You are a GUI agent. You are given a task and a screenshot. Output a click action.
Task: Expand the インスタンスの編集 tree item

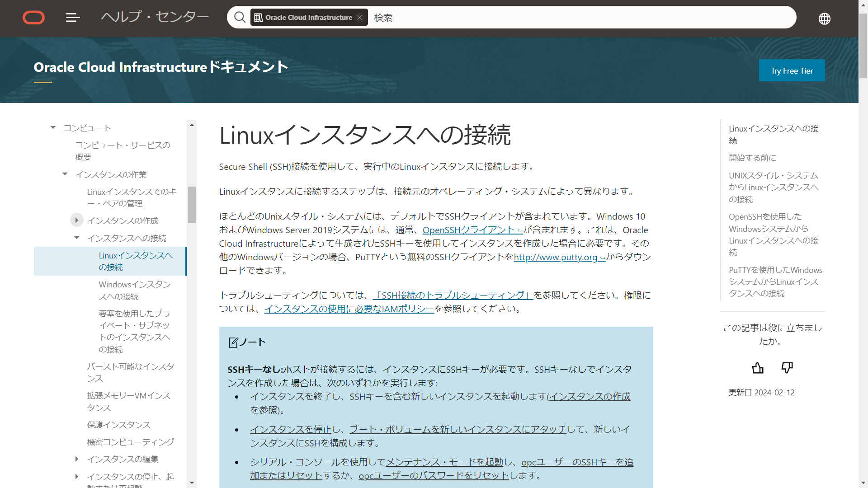[x=76, y=459]
